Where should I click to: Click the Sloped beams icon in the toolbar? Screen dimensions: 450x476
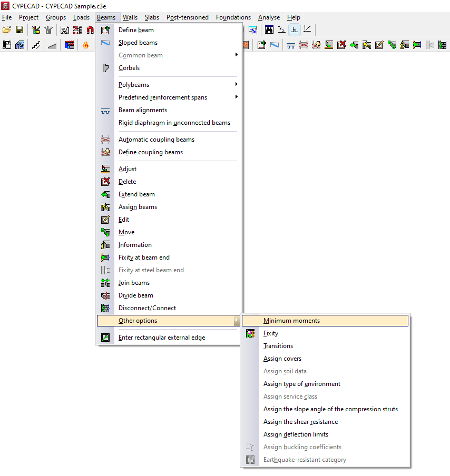point(275,45)
